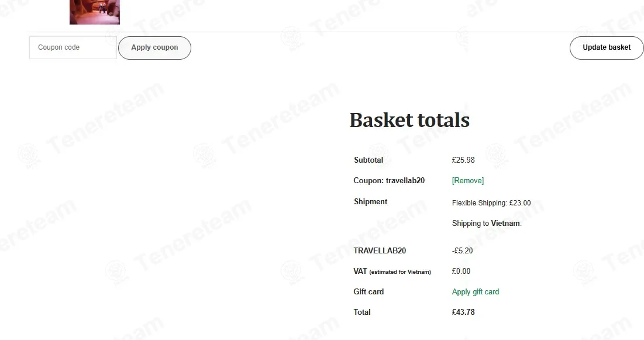
Task: Open the product thumbnail image
Action: tap(94, 12)
